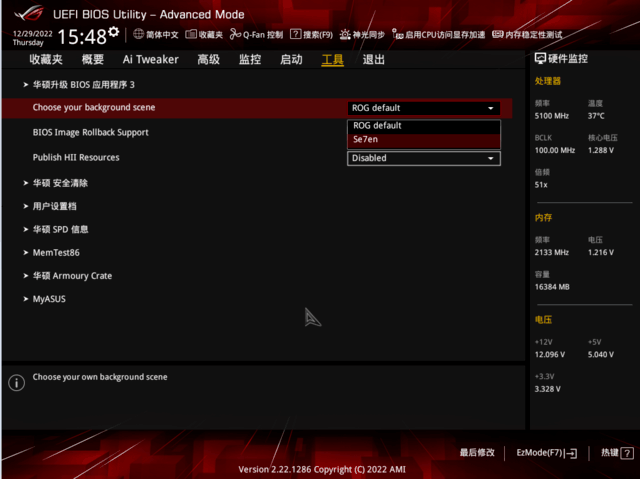Open 收藏夹 favorites from top toolbar

click(x=205, y=34)
